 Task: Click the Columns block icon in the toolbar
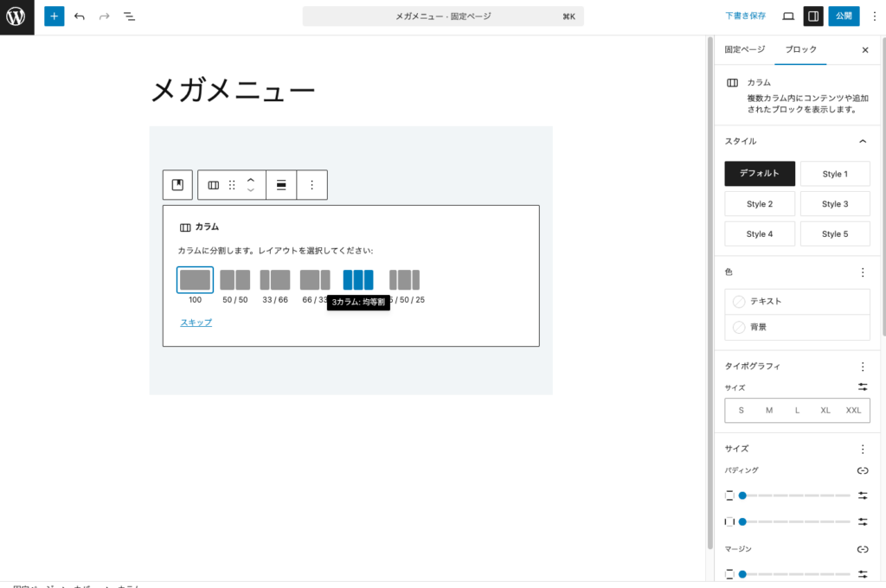[214, 184]
